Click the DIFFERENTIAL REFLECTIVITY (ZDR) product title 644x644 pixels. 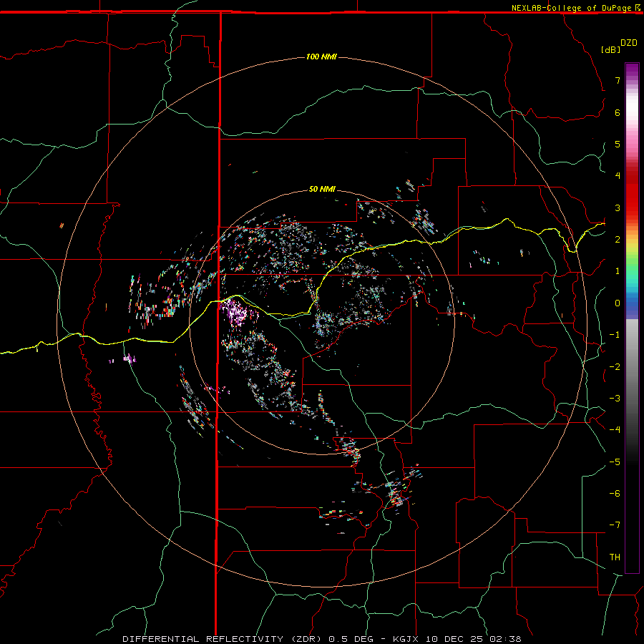click(x=223, y=639)
